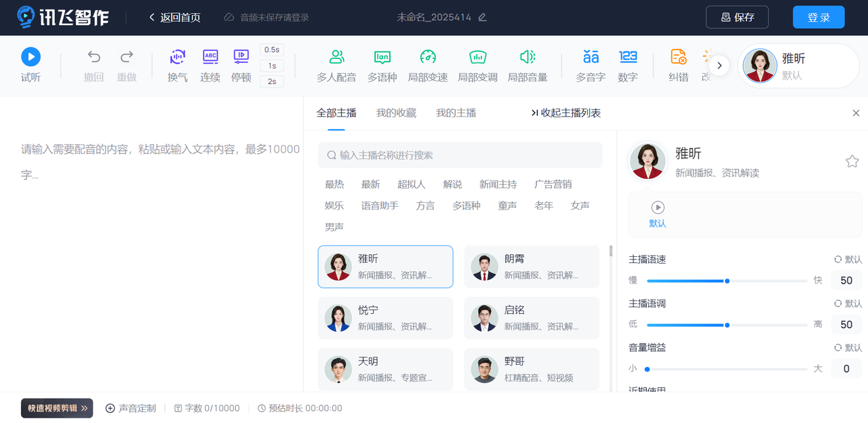Switch to the 我的收藏 tab

click(x=396, y=113)
